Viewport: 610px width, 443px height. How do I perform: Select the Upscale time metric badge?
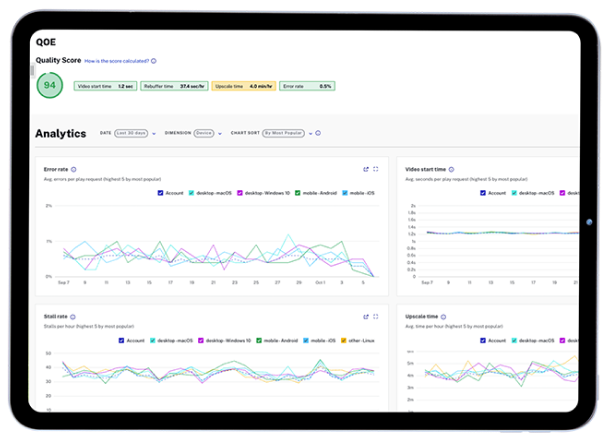pos(243,86)
